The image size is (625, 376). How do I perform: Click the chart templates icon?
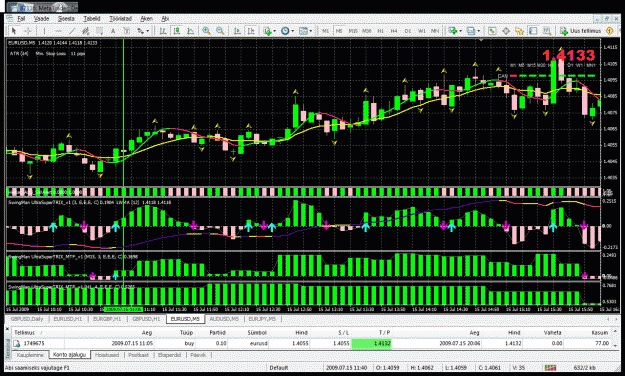303,31
